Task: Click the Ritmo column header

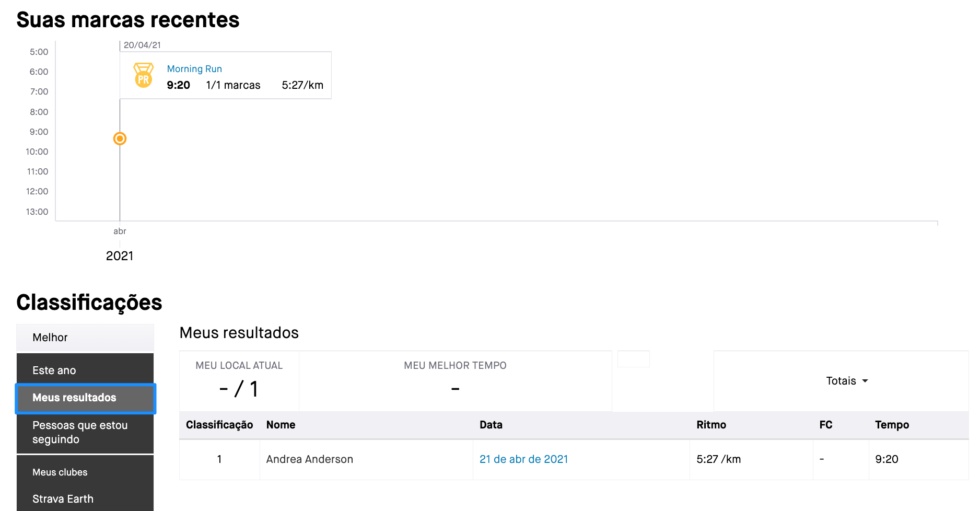Action: coord(711,425)
